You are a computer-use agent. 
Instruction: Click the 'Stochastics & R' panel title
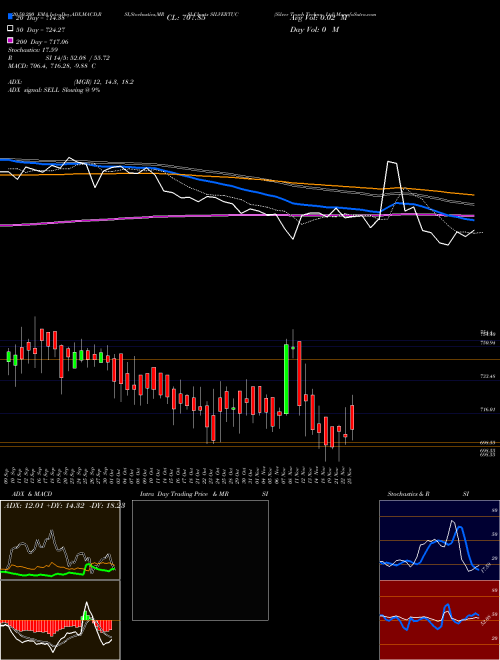pos(409,494)
